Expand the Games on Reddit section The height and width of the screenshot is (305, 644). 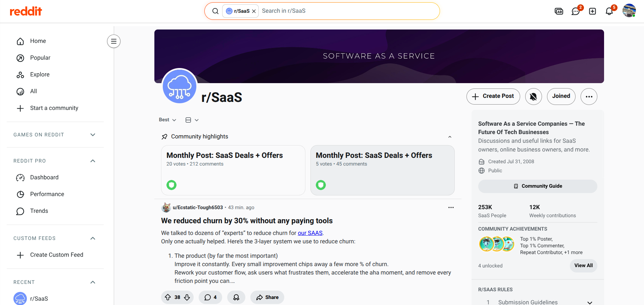[93, 135]
